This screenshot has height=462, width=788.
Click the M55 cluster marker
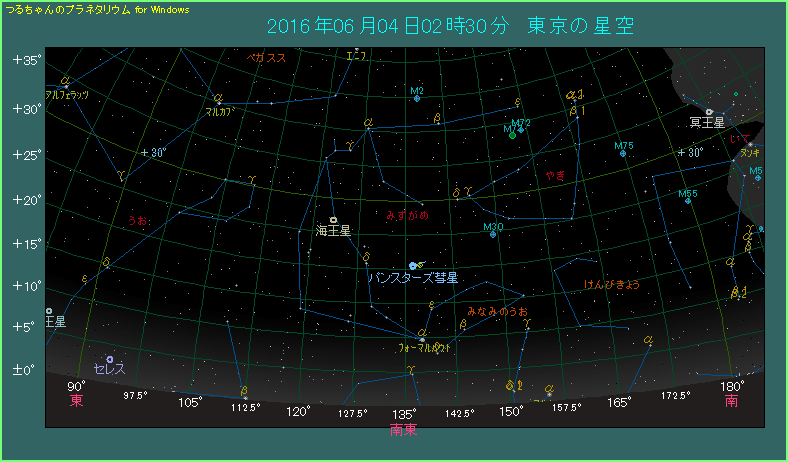pos(689,201)
